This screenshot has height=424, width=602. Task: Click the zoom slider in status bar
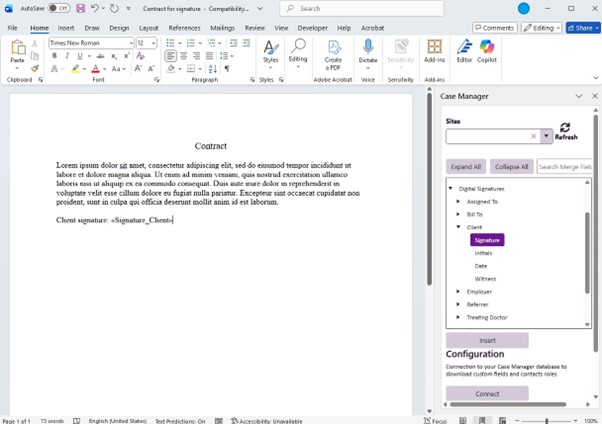pyautogui.click(x=547, y=421)
